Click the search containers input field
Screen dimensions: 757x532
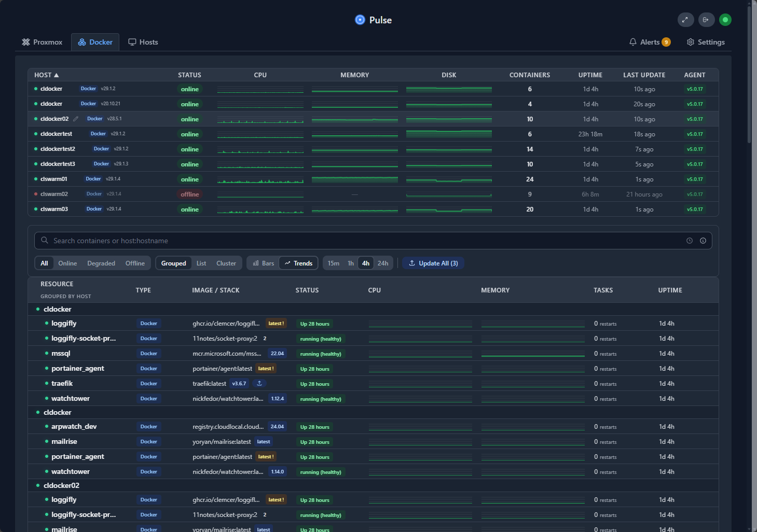208,241
